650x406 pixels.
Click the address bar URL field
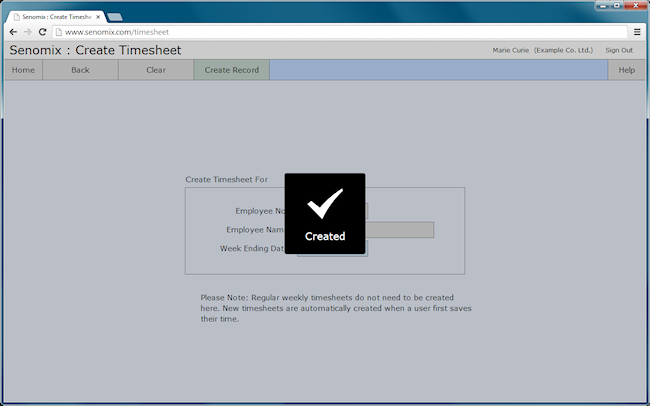(x=340, y=32)
